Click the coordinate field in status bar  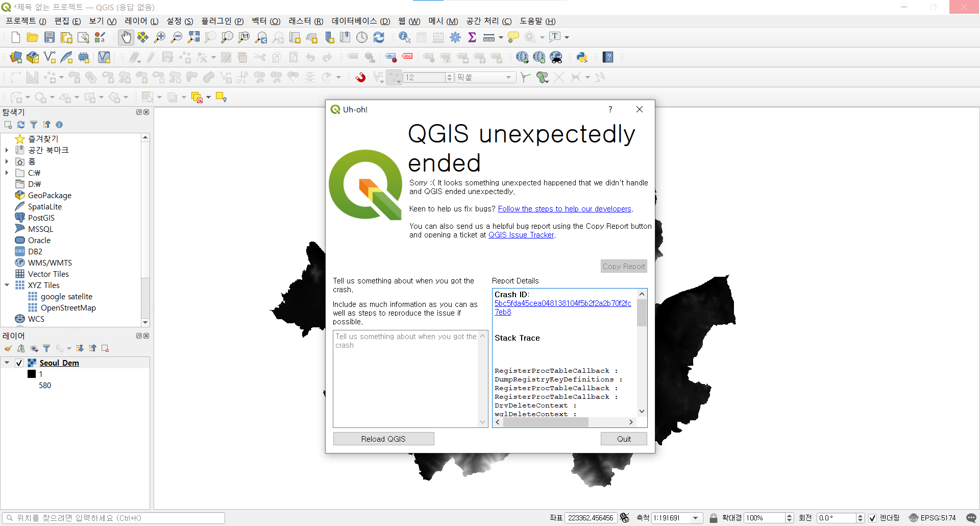591,518
